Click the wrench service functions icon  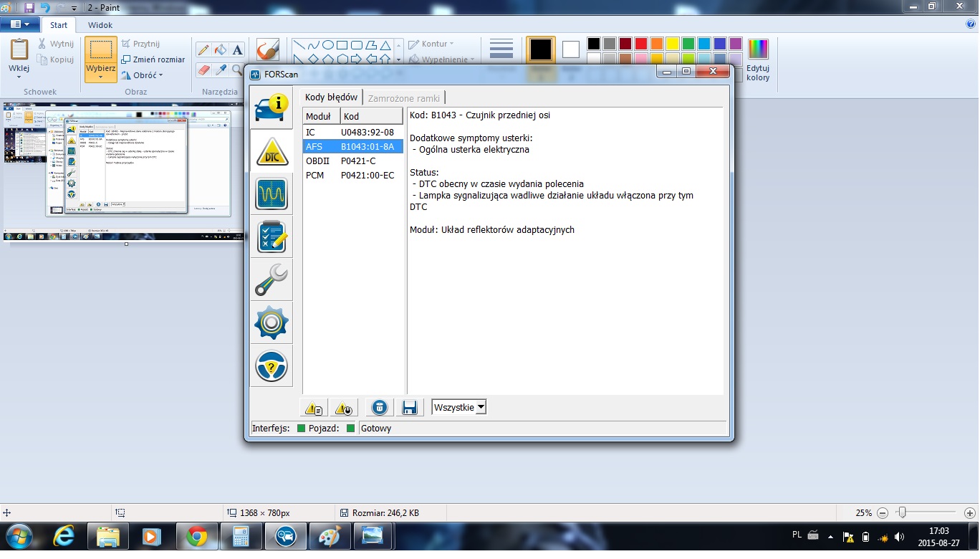coord(271,279)
